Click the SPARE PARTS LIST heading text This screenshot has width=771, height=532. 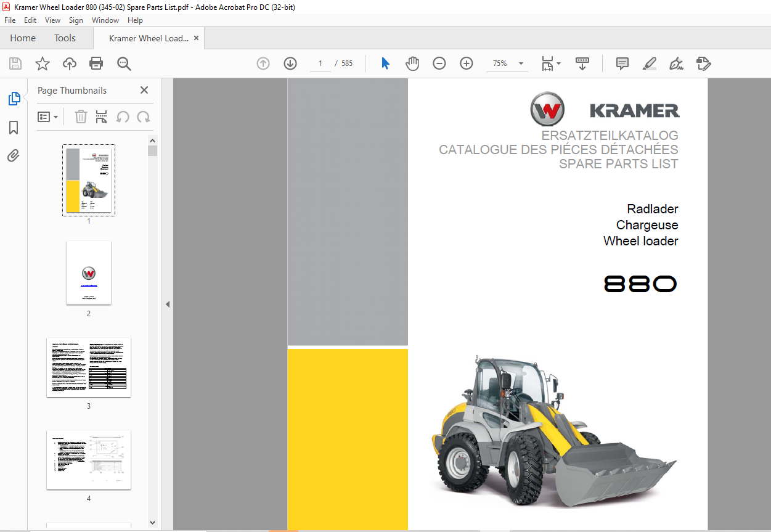tap(618, 164)
